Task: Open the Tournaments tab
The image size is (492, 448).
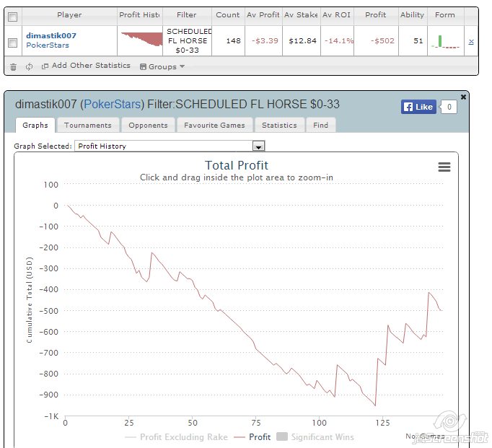Action: (x=88, y=126)
